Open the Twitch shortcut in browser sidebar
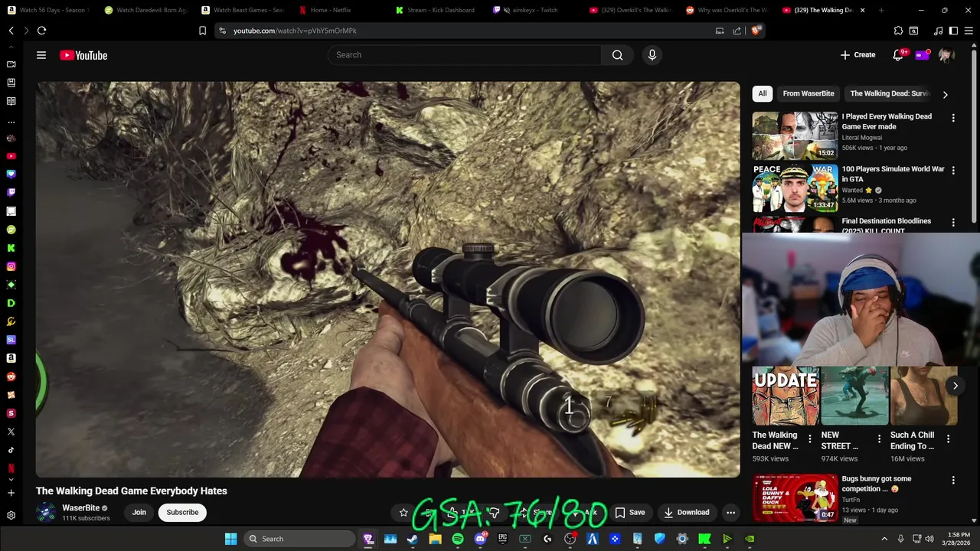This screenshot has height=551, width=980. pyautogui.click(x=11, y=193)
